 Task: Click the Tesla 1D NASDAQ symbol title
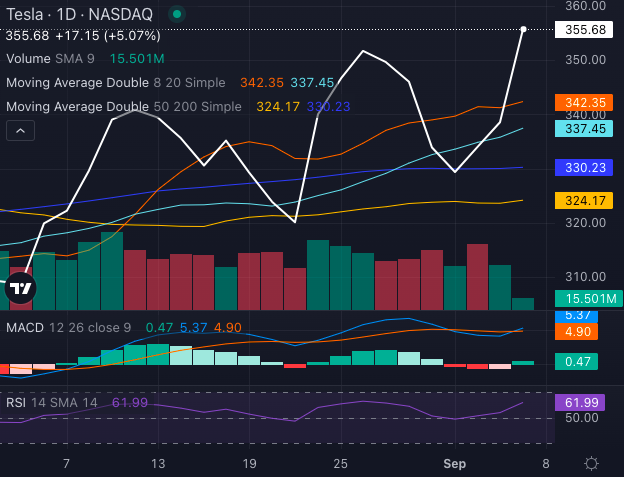[81, 14]
